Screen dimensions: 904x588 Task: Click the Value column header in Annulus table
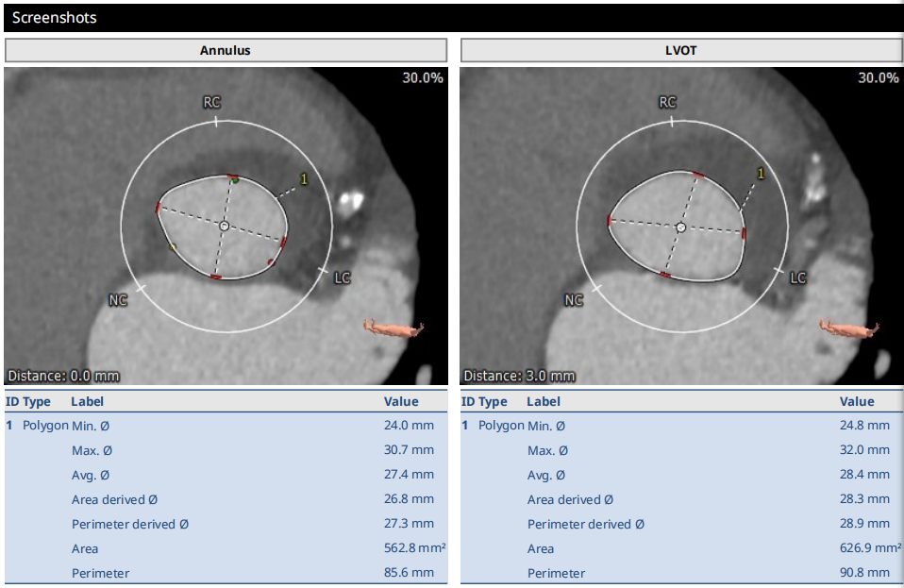[x=401, y=401]
